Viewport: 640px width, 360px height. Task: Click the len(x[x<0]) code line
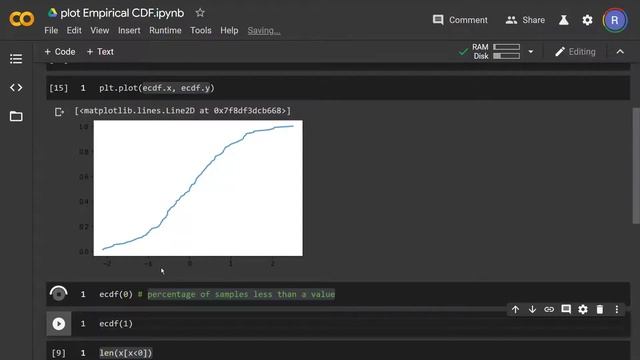(x=126, y=353)
